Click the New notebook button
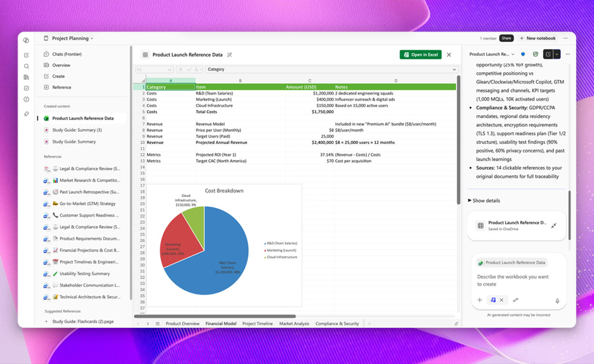Image resolution: width=594 pixels, height=364 pixels. point(538,38)
